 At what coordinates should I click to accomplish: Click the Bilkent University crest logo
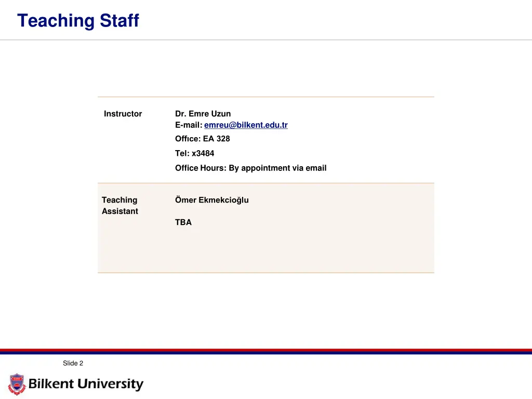point(17,384)
